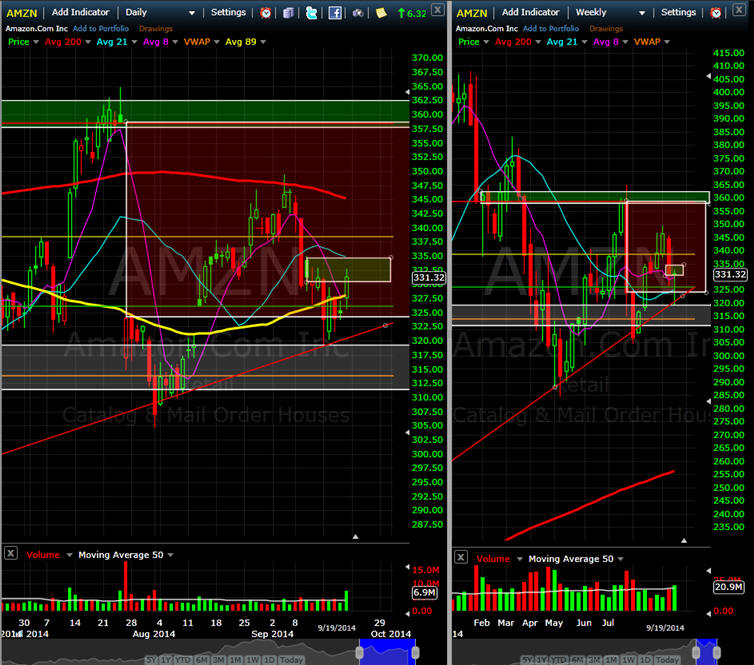Grab right range slider handle in Weekly chart

tap(716, 652)
